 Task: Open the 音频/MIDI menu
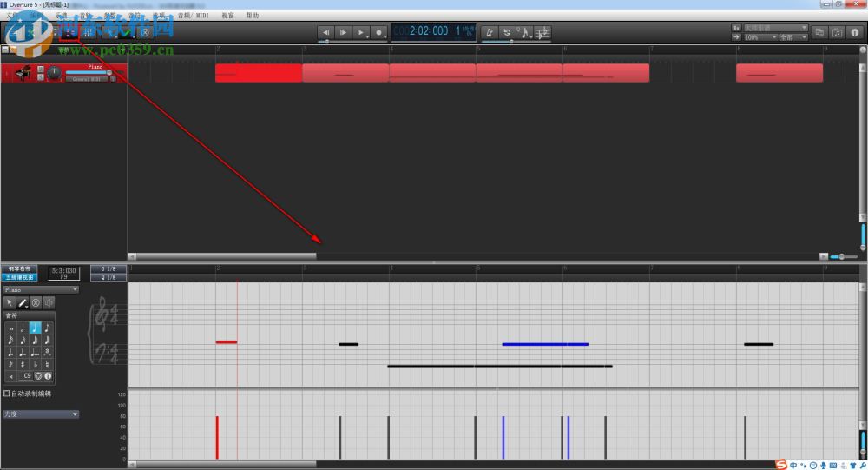[194, 16]
